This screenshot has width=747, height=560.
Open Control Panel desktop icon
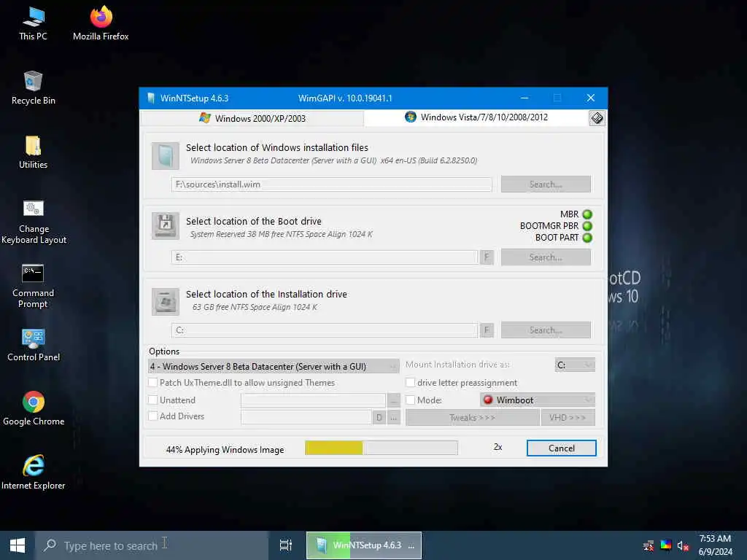coord(34,345)
